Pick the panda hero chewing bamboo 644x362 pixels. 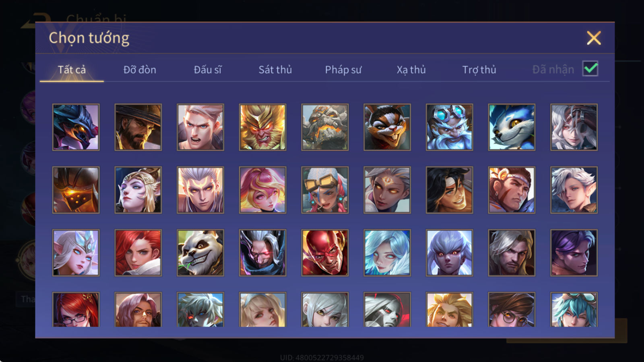(x=200, y=253)
